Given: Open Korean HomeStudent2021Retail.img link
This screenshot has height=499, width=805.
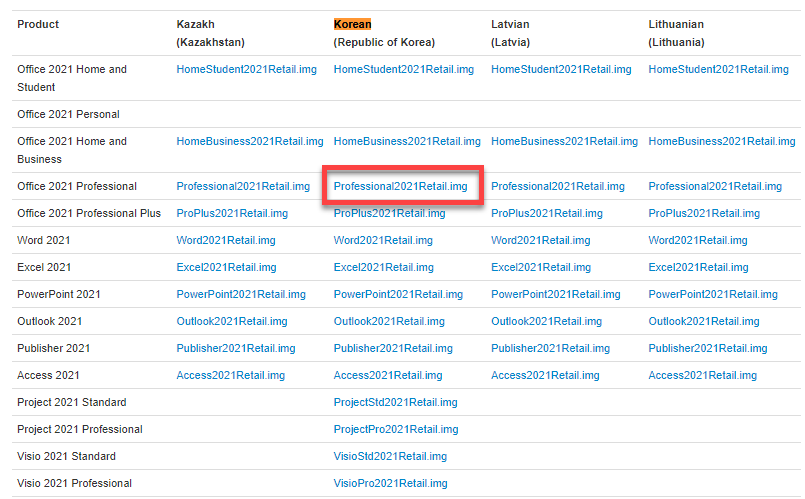Looking at the screenshot, I should [404, 69].
